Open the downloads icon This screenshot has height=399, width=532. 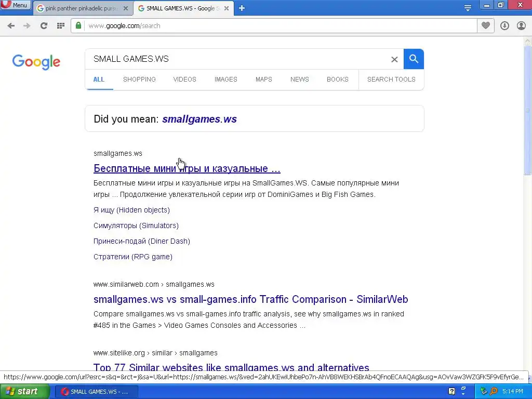504,26
